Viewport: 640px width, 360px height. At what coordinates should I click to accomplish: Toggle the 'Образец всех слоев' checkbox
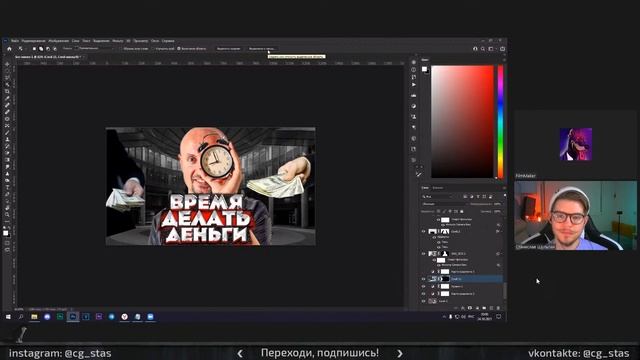click(120, 49)
